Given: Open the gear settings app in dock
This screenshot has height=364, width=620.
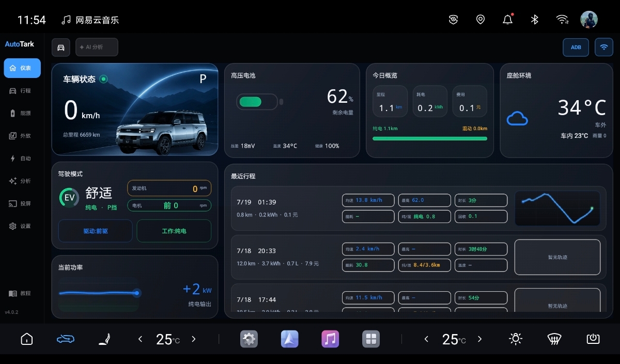Looking at the screenshot, I should 249,339.
